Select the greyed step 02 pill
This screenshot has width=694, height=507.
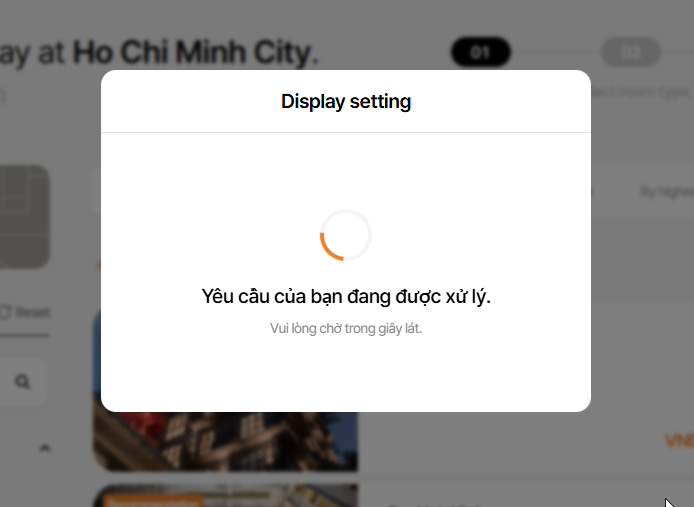[631, 52]
